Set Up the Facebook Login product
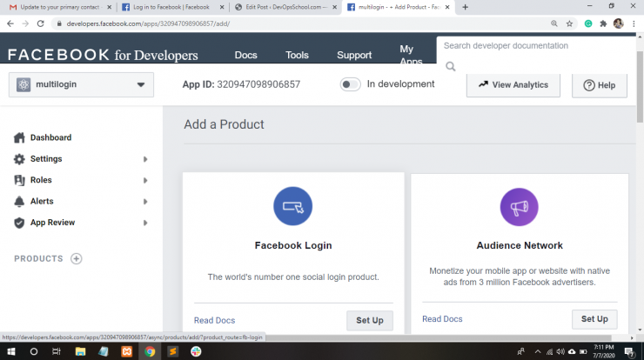This screenshot has width=644, height=360. 370,320
